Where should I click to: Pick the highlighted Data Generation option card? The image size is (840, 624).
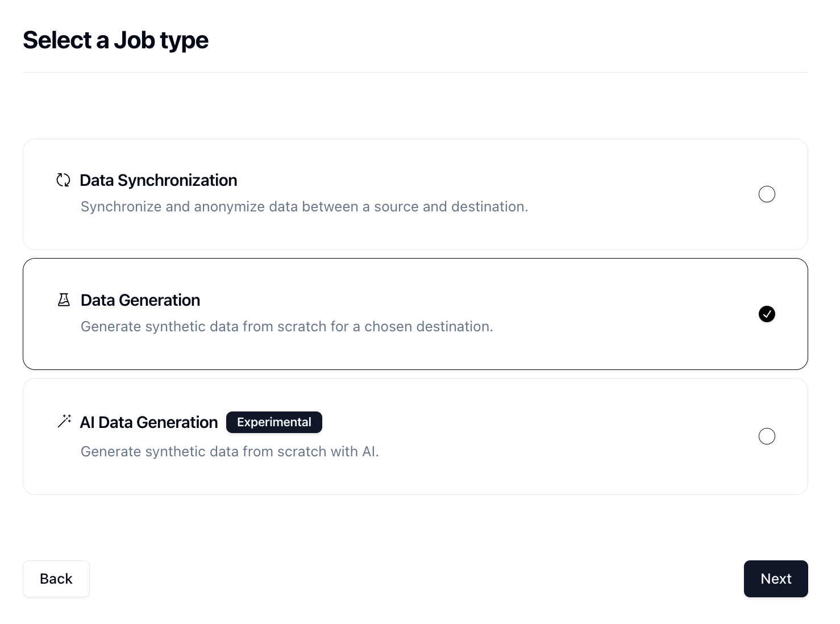click(x=415, y=314)
